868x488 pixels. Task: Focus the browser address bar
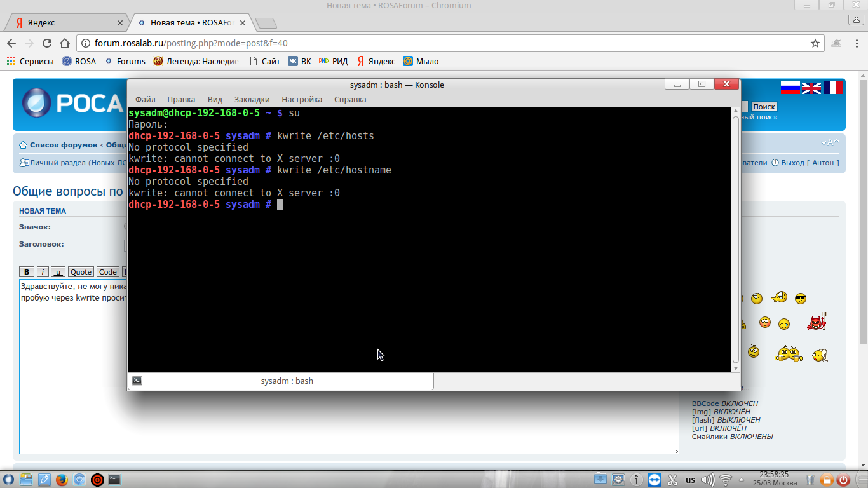(x=451, y=43)
